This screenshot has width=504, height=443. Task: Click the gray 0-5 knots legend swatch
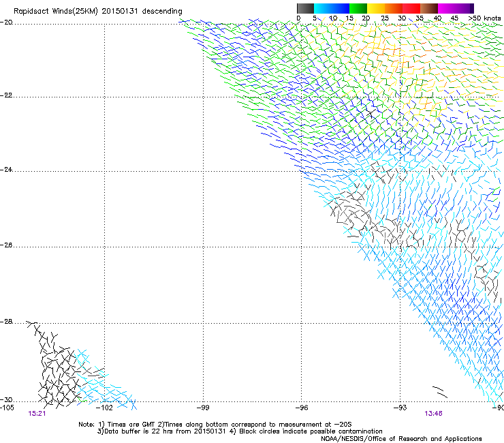305,8
